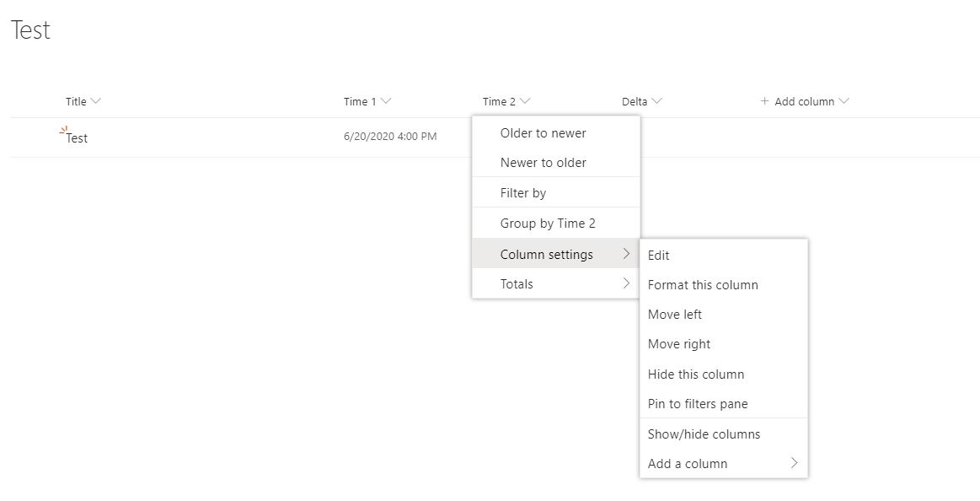The width and height of the screenshot is (980, 501).
Task: Sort by Older to newer
Action: [543, 133]
